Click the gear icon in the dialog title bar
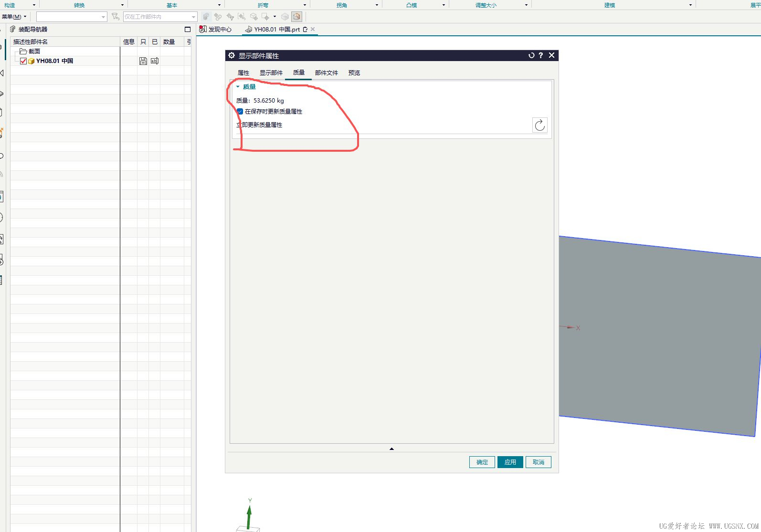The height and width of the screenshot is (532, 761). coord(232,55)
